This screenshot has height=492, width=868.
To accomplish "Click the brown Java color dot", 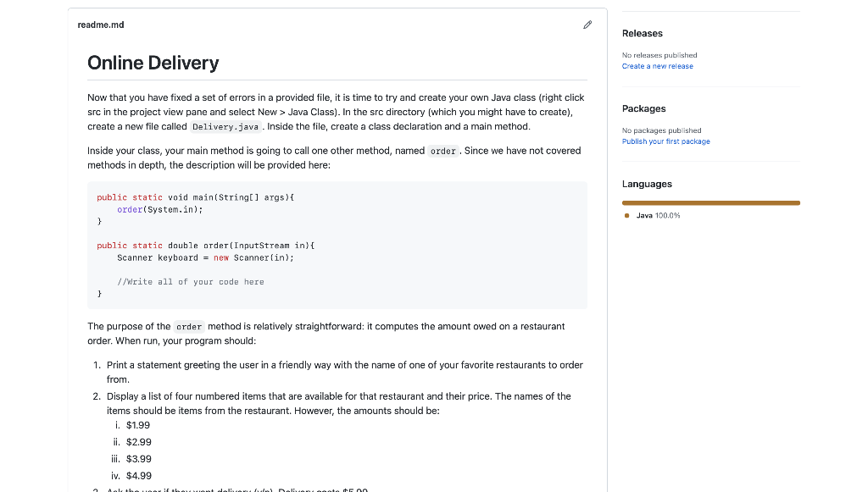I will pyautogui.click(x=626, y=216).
